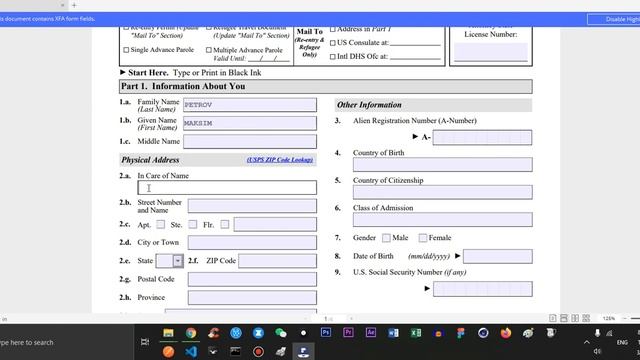This screenshot has width=640, height=360.
Task: Click the zoom percentage value box
Action: (609, 318)
